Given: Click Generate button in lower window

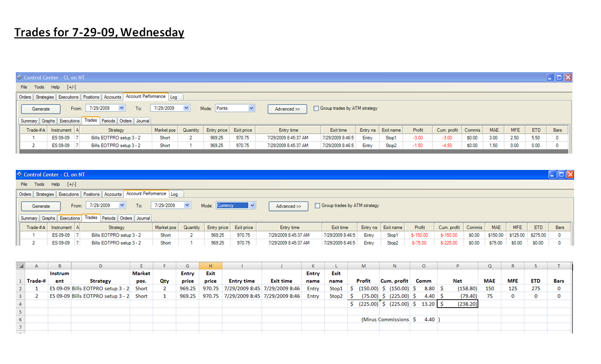Looking at the screenshot, I should point(41,206).
